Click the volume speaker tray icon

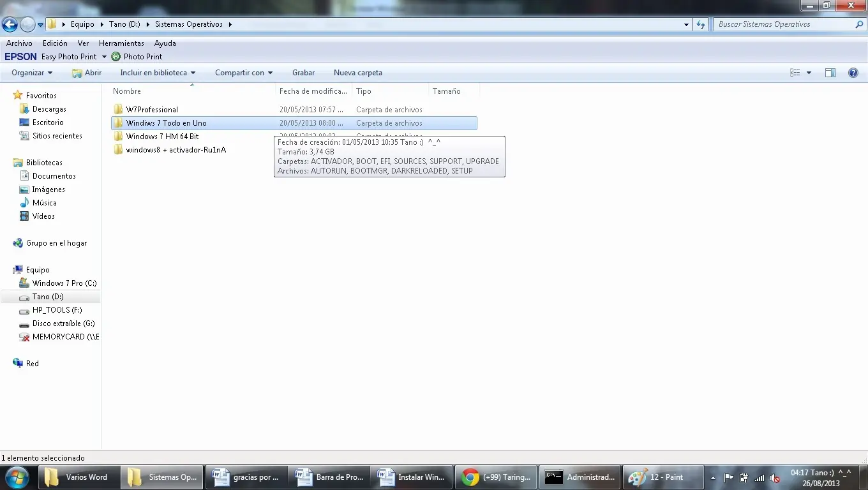775,478
